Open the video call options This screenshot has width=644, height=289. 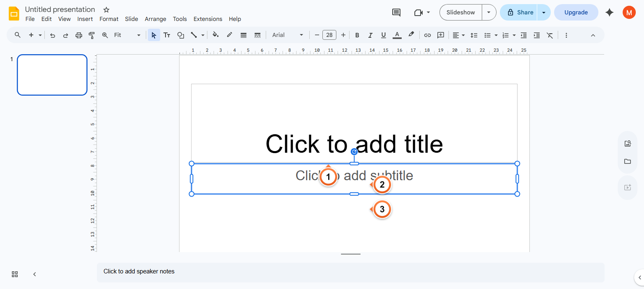click(422, 12)
